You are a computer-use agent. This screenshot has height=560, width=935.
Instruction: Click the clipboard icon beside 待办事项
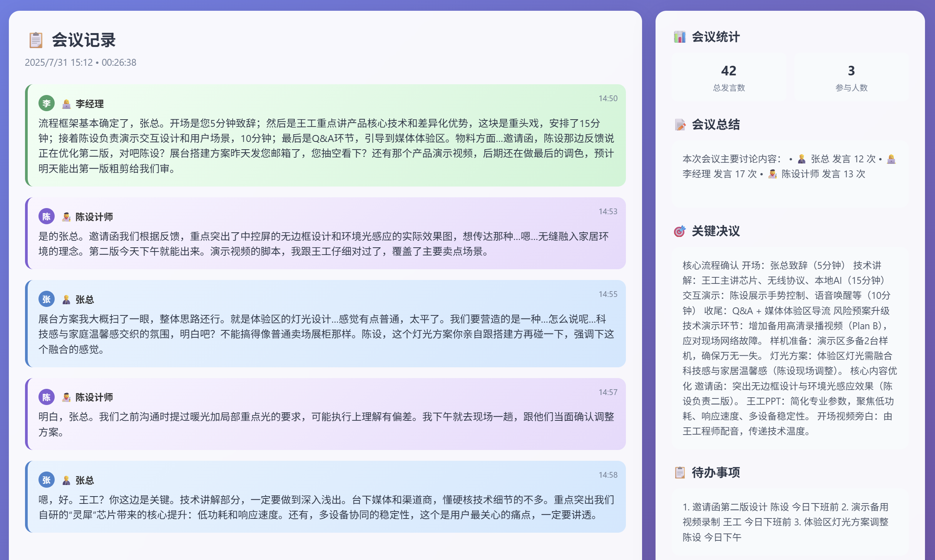tap(680, 472)
